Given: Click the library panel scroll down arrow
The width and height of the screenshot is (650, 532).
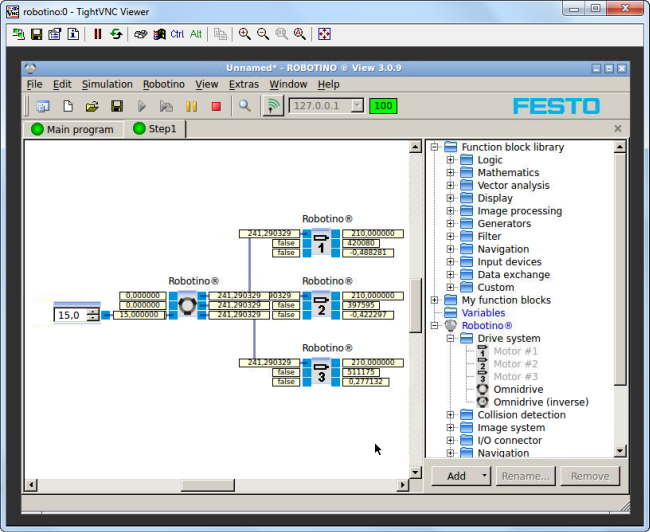Looking at the screenshot, I should (x=620, y=451).
